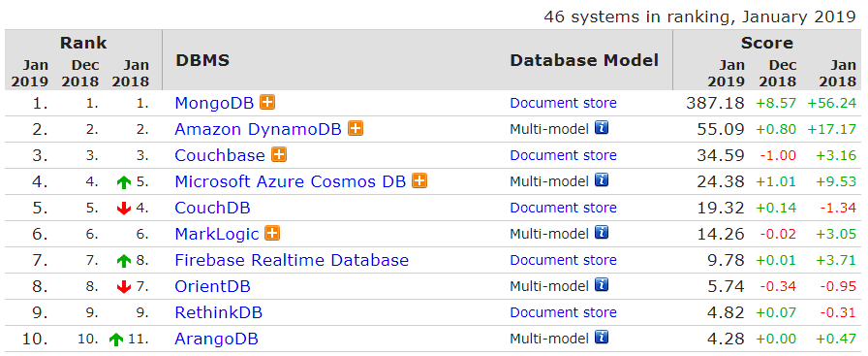
Task: Click score value 19.32
Action: [x=721, y=208]
